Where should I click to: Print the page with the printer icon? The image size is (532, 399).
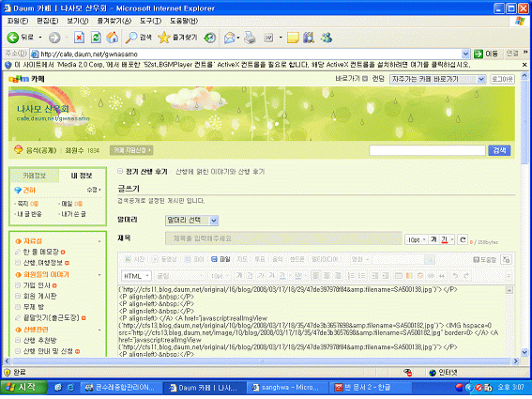(x=251, y=38)
